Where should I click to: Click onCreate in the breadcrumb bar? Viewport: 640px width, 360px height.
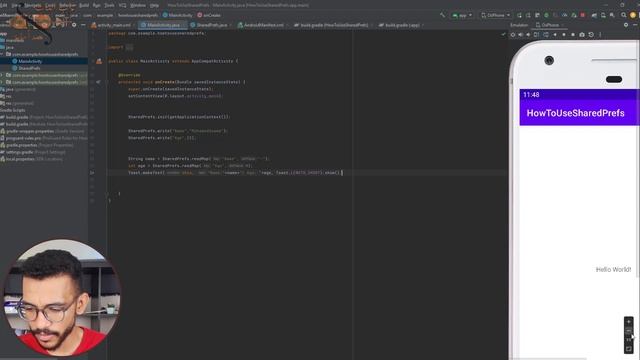tap(209, 15)
